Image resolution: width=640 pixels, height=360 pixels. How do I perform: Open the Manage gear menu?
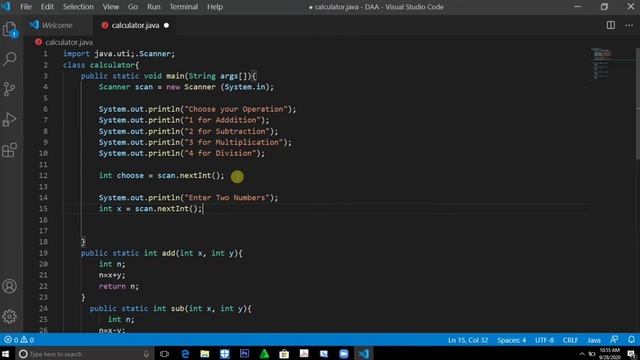coord(9,316)
